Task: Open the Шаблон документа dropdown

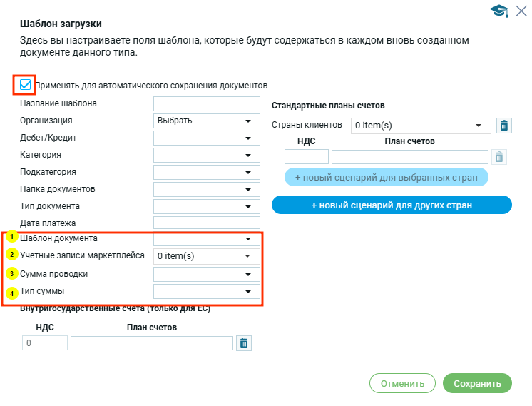Action: coord(207,239)
